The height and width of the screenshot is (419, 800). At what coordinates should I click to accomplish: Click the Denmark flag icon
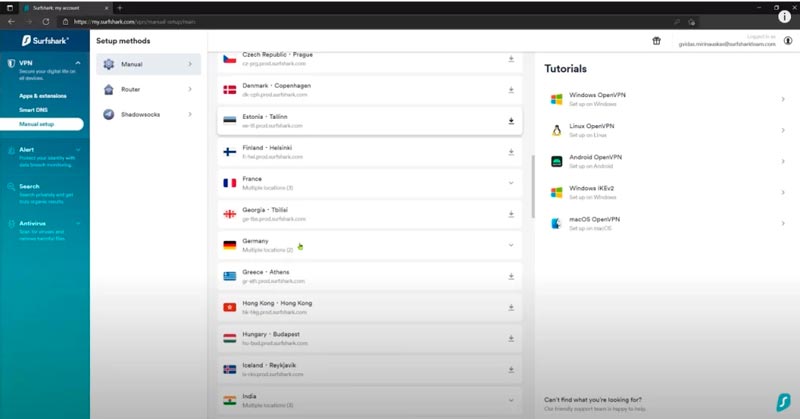pos(230,90)
